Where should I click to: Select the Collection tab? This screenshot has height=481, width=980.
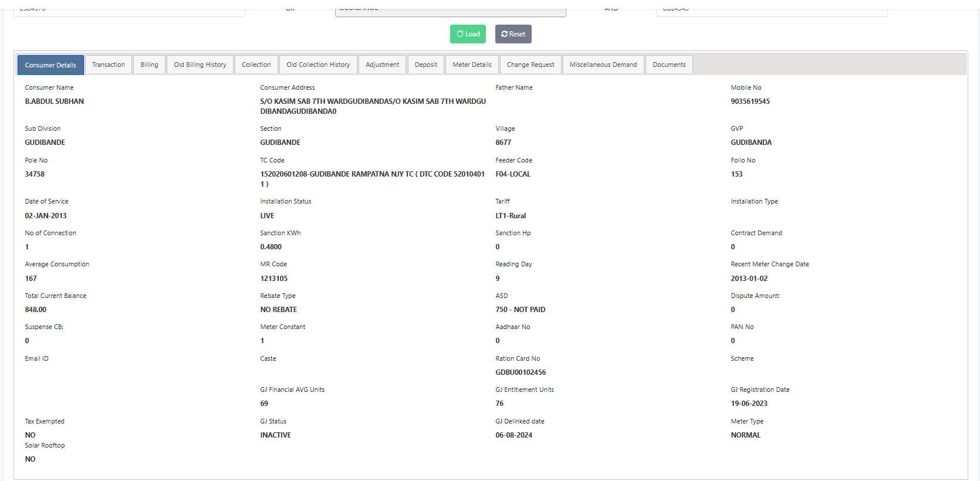click(x=256, y=65)
